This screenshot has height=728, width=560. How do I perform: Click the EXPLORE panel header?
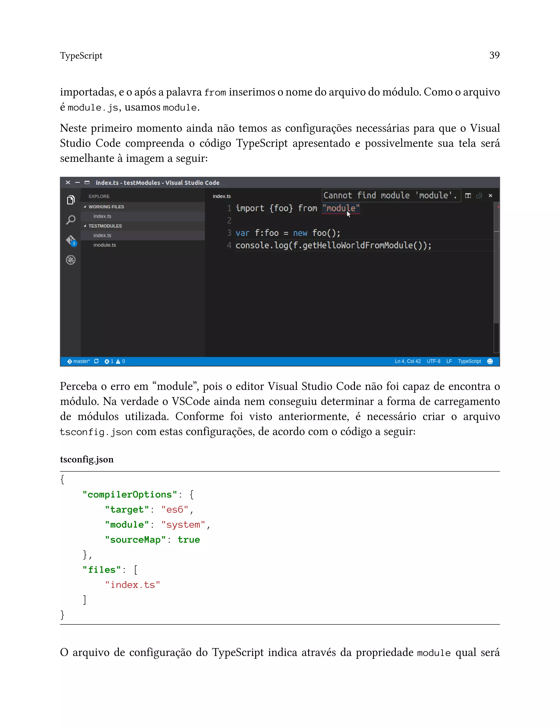click(99, 196)
